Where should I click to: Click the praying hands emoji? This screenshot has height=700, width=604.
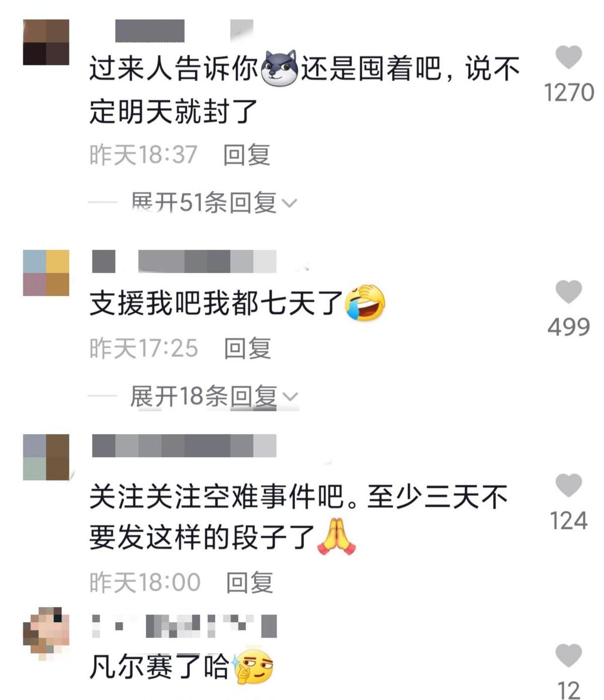[337, 538]
